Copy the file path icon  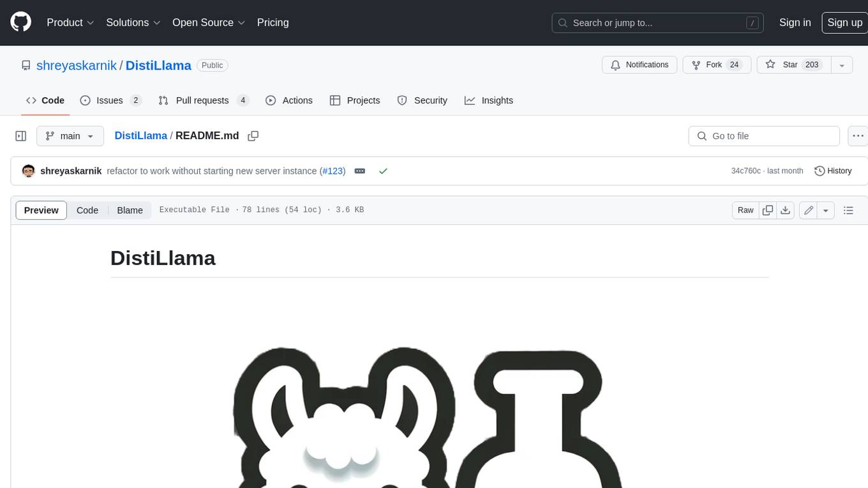pyautogui.click(x=253, y=136)
